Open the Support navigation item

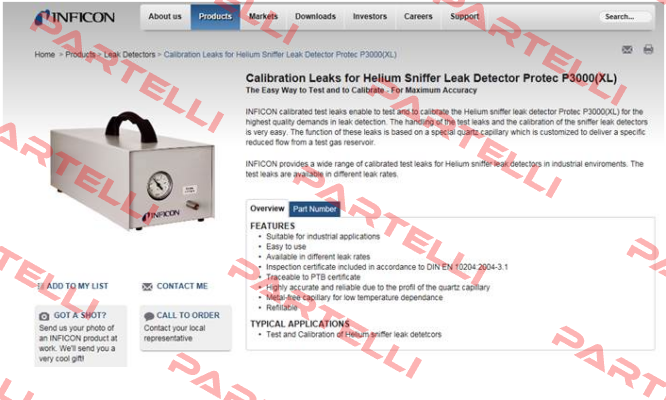click(465, 17)
